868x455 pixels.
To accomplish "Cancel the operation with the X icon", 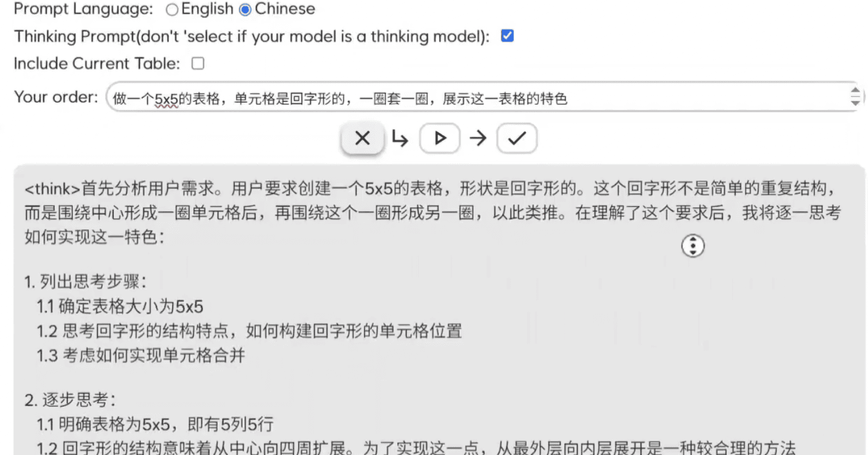I will (x=362, y=138).
